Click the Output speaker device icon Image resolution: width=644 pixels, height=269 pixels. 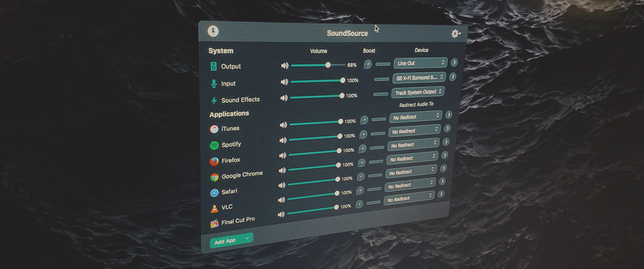pyautogui.click(x=214, y=66)
